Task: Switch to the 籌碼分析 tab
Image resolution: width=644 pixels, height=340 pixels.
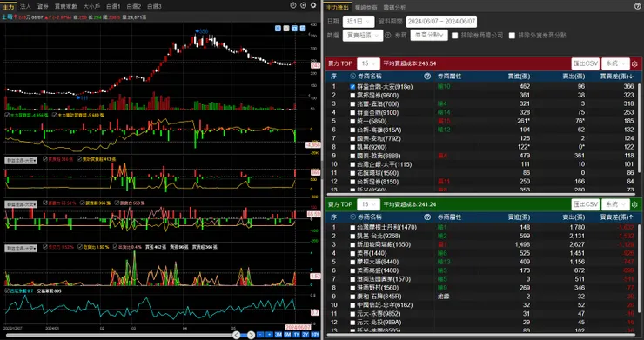Action: 394,7
